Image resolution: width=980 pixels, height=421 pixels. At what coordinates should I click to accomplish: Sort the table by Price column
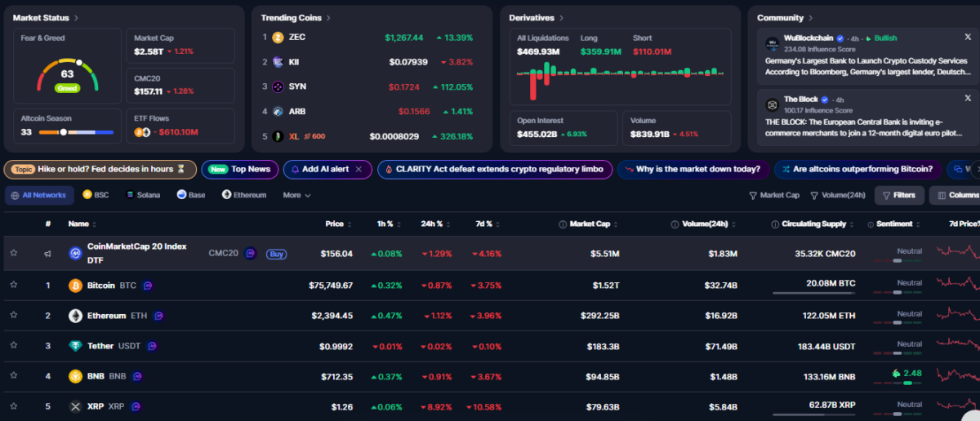pos(337,224)
